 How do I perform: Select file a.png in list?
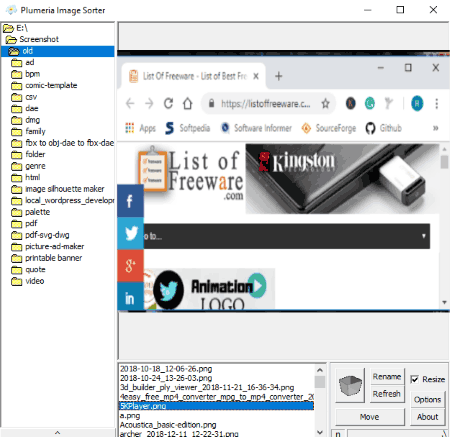pyautogui.click(x=130, y=416)
